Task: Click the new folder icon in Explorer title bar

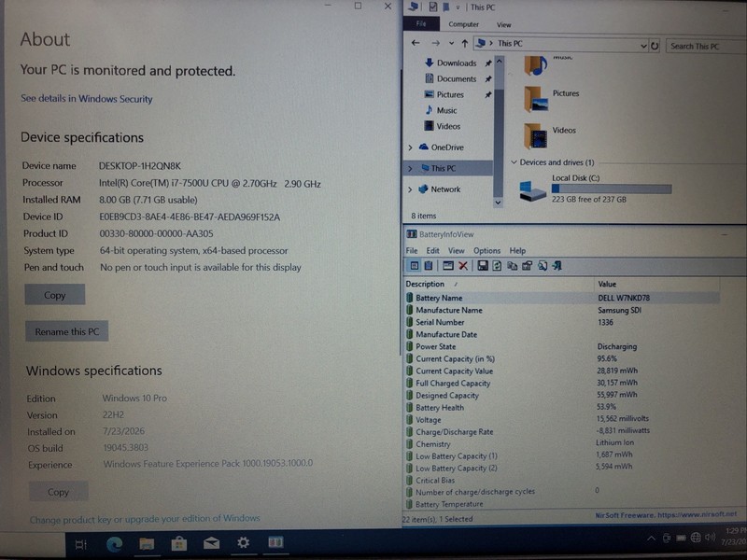Action: click(x=446, y=7)
